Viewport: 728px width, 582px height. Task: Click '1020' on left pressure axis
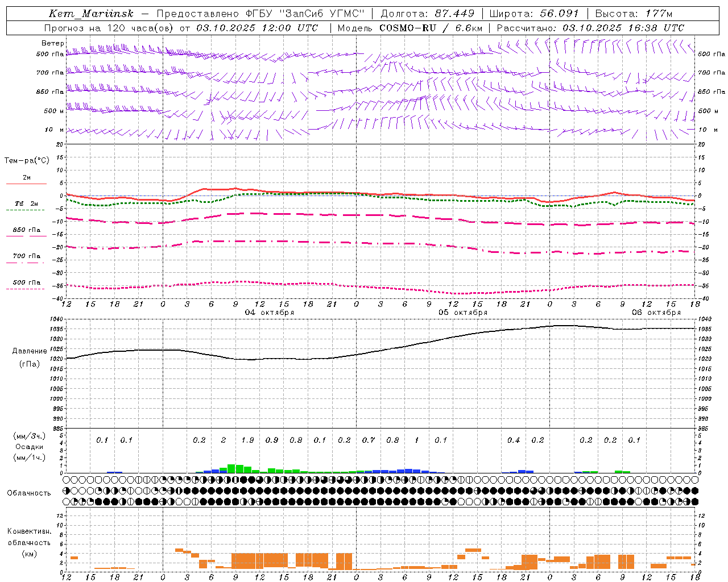click(56, 359)
